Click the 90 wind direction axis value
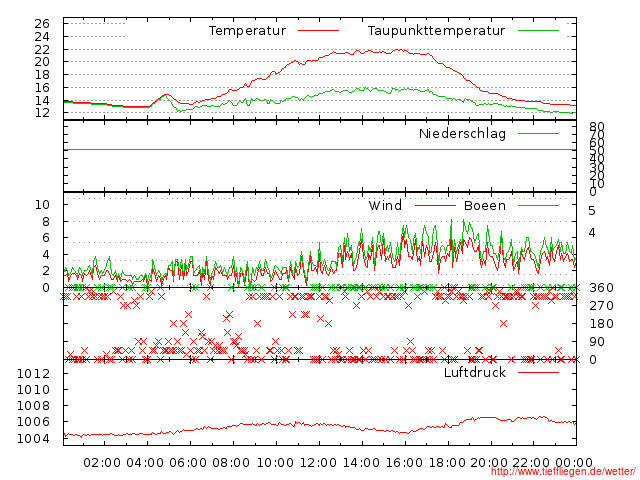The image size is (640, 480). tap(597, 342)
